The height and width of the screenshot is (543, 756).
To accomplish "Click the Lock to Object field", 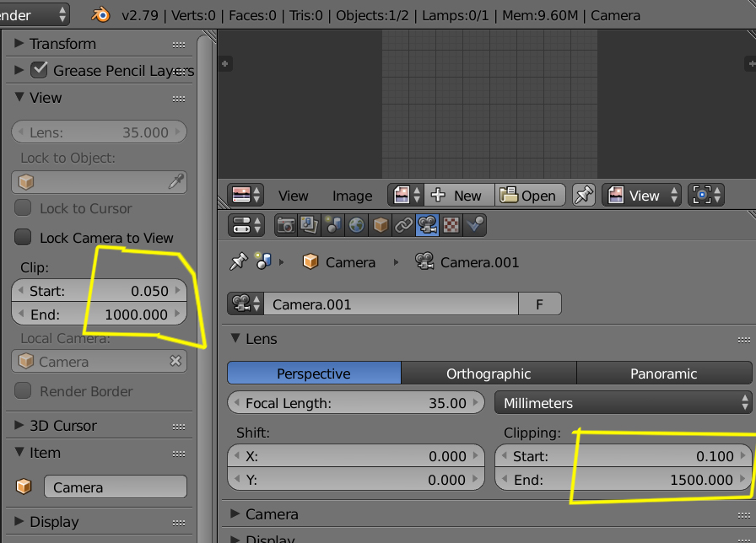I will point(99,181).
